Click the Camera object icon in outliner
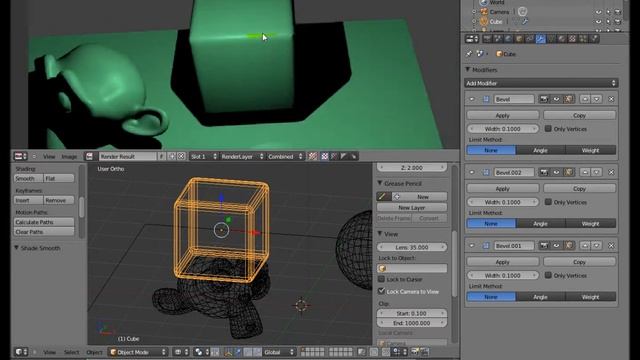 484,12
